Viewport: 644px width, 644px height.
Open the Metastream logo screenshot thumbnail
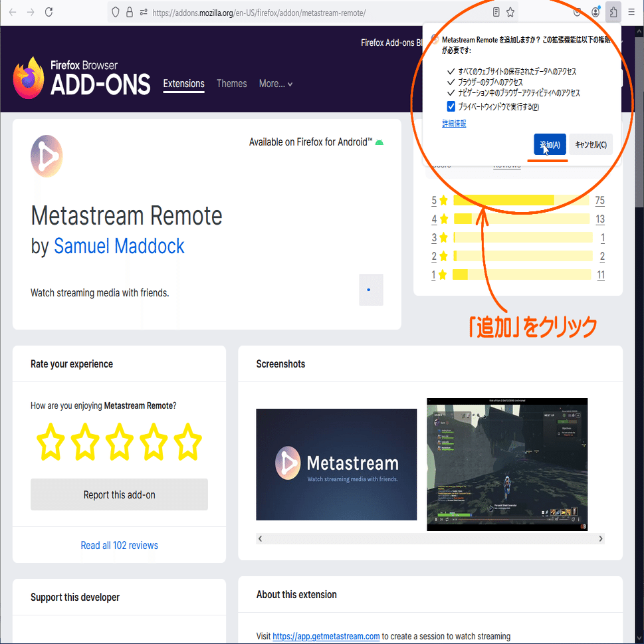pyautogui.click(x=336, y=465)
